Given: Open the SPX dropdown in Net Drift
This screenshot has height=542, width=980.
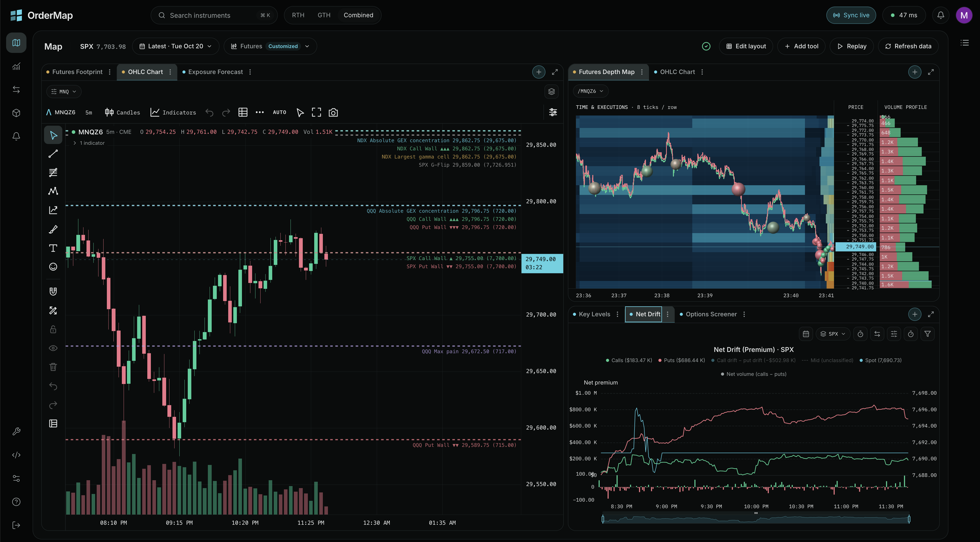Looking at the screenshot, I should pyautogui.click(x=833, y=334).
